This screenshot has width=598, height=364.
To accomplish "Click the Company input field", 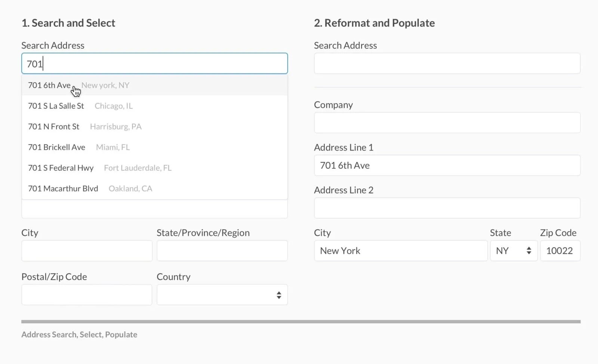I will (x=447, y=123).
